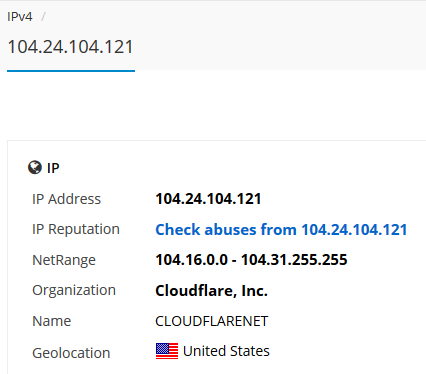Click the Organization field label

pyautogui.click(x=74, y=291)
